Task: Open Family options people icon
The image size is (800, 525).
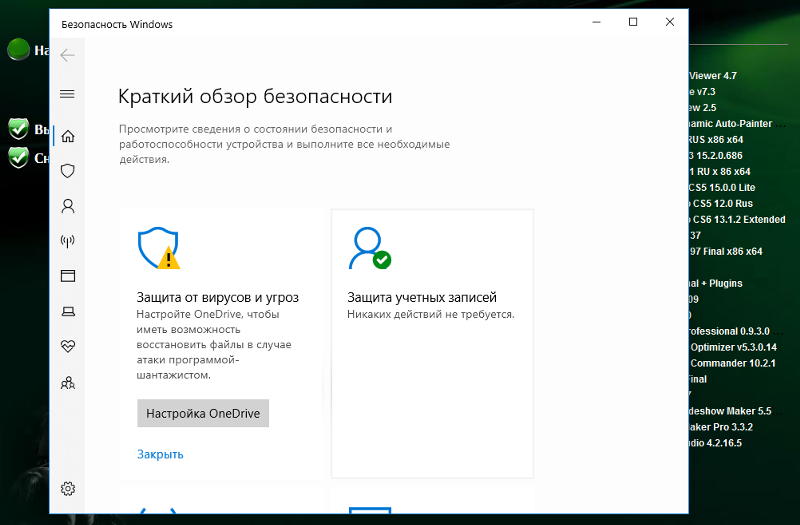Action: tap(68, 383)
